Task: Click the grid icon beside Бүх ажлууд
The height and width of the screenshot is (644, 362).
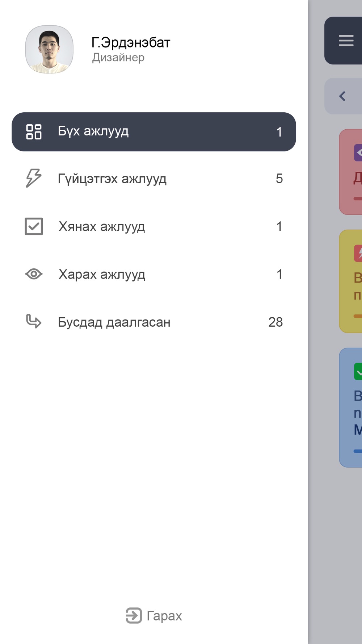Action: [34, 132]
